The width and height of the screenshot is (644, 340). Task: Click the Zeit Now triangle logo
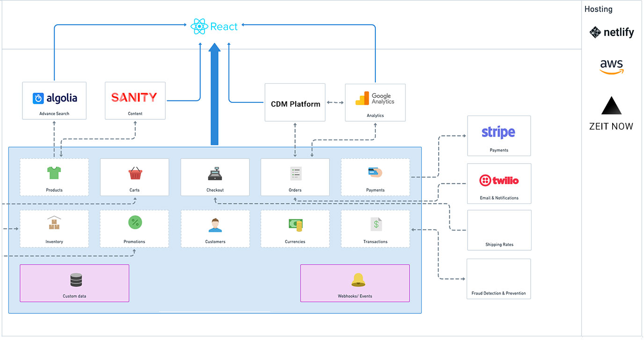612,106
